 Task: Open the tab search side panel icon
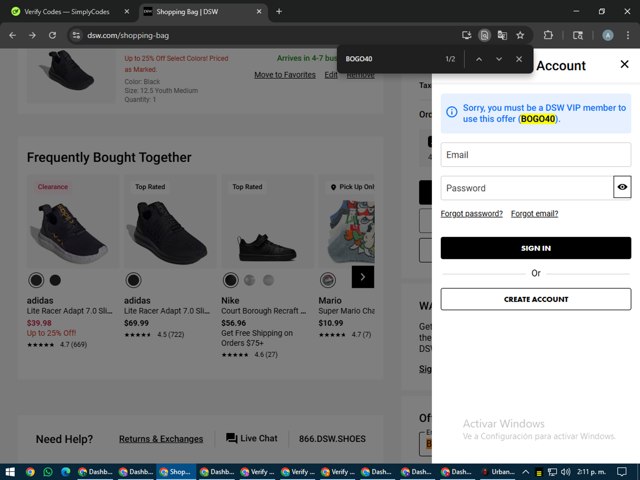click(578, 36)
